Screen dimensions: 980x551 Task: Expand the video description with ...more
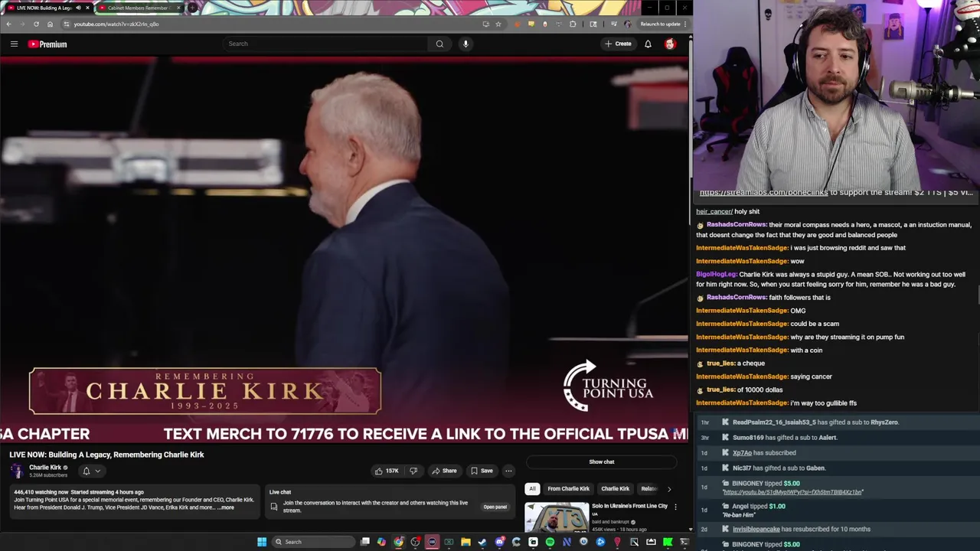227,507
